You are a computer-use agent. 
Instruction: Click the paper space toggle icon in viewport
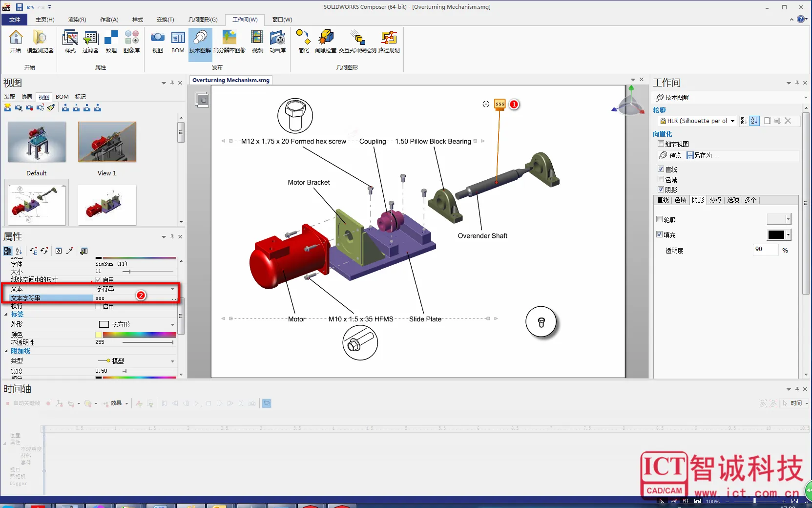pyautogui.click(x=202, y=100)
